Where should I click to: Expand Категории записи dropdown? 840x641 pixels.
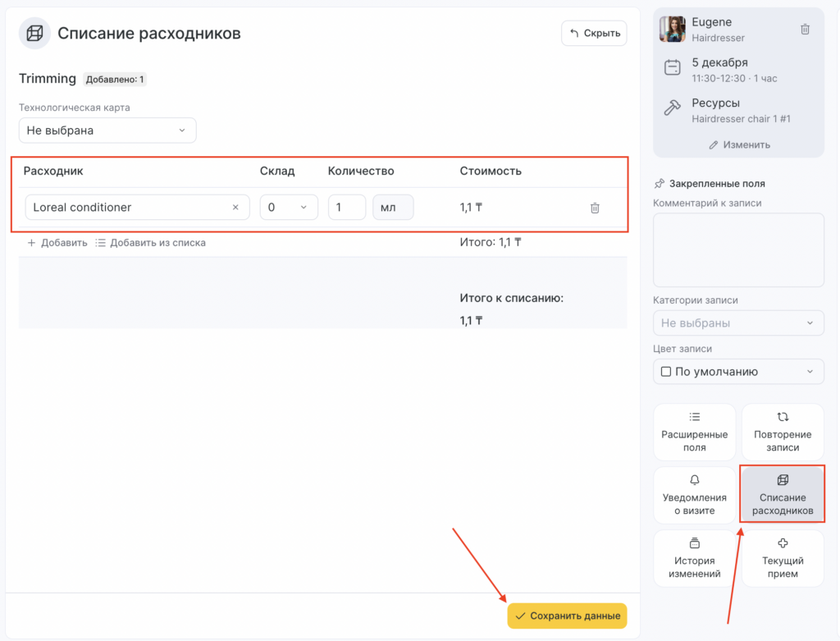tap(738, 323)
